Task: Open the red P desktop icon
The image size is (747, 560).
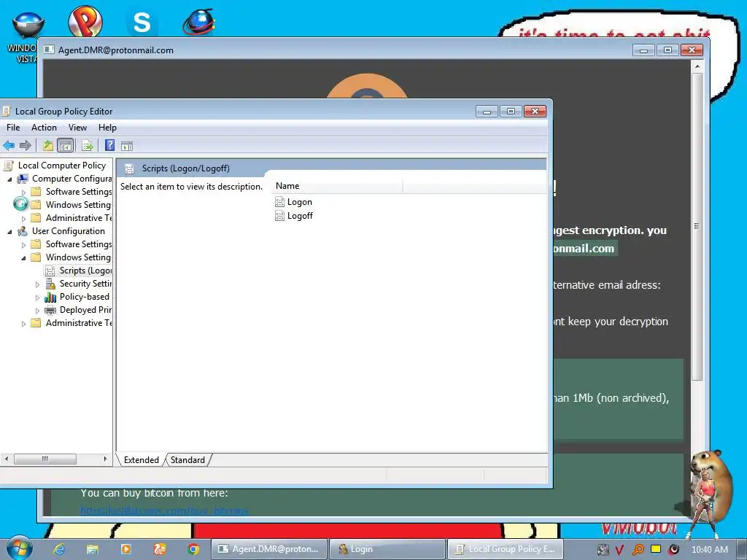Action: [85, 21]
